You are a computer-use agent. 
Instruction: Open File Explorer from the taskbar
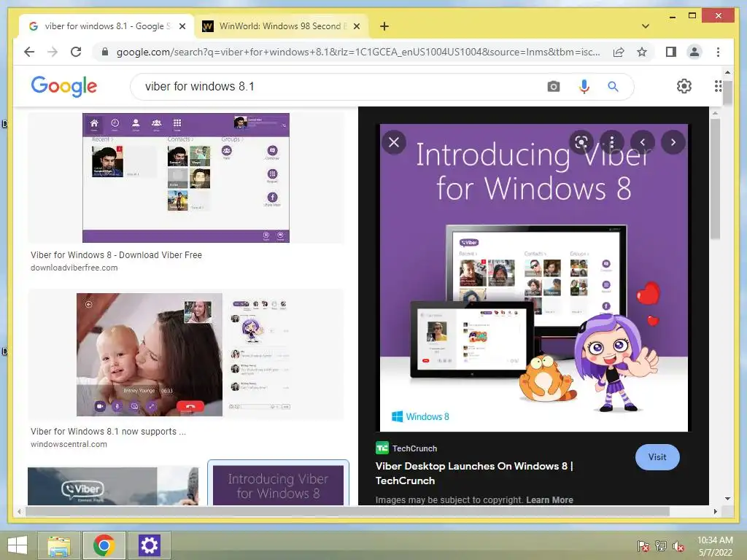[59, 545]
